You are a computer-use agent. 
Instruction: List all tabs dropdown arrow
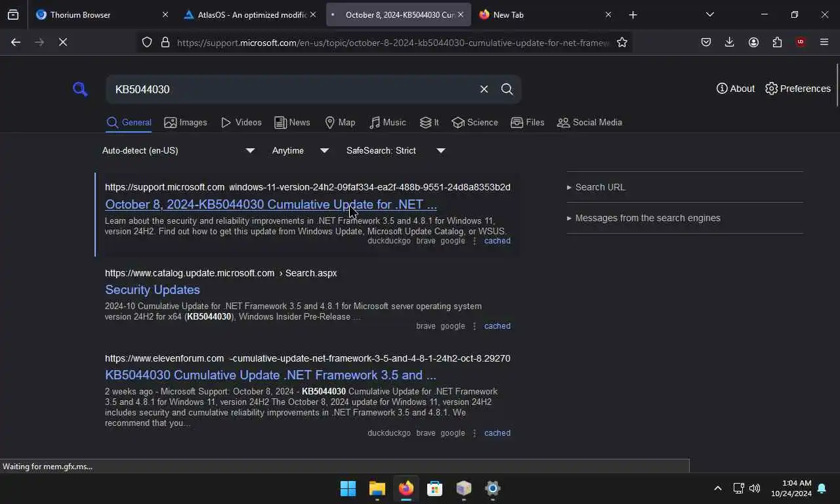click(709, 14)
